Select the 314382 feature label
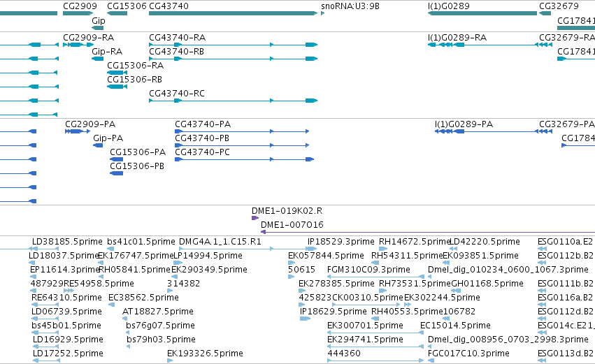This screenshot has height=364, width=595. [183, 284]
